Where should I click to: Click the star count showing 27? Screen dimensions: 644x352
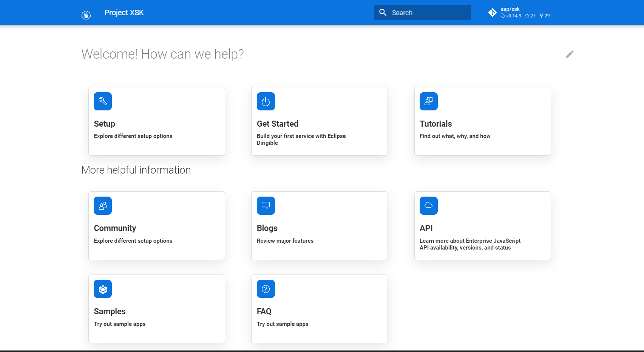[x=530, y=16]
